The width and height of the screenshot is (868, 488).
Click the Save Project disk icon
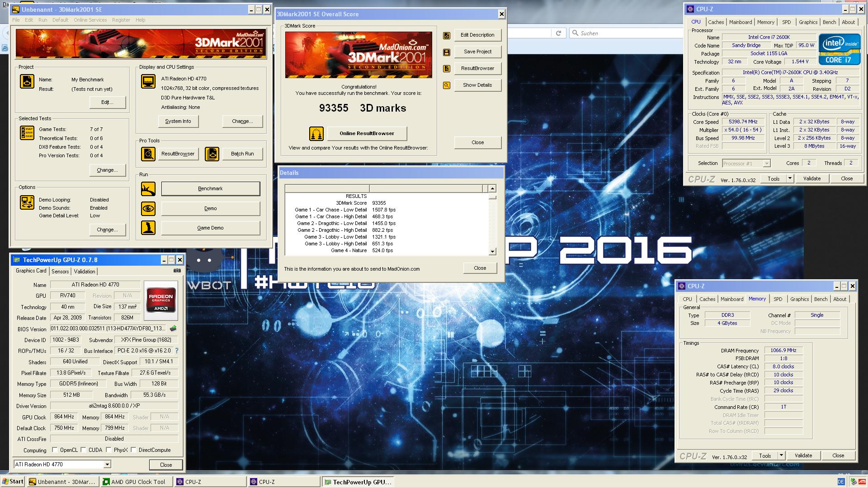pos(447,52)
